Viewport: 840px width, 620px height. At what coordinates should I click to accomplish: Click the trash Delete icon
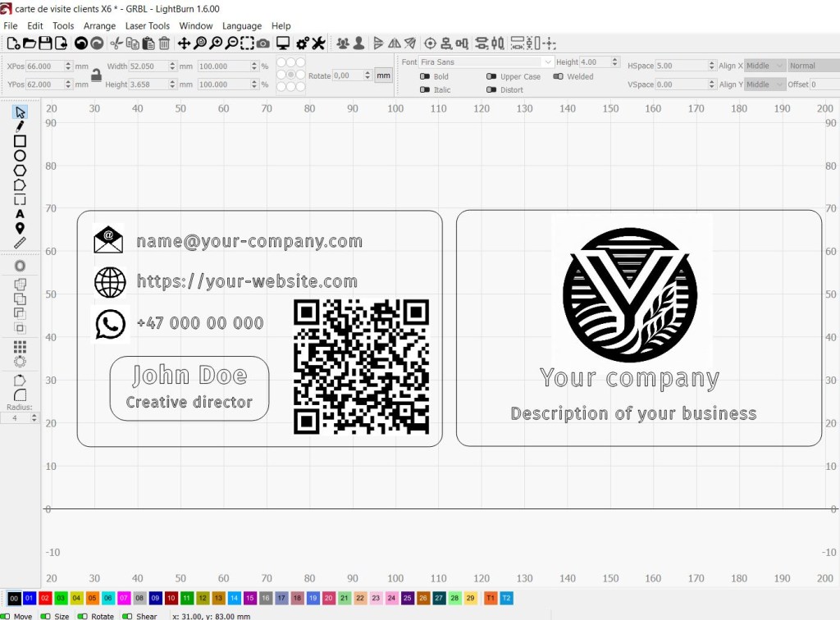164,43
